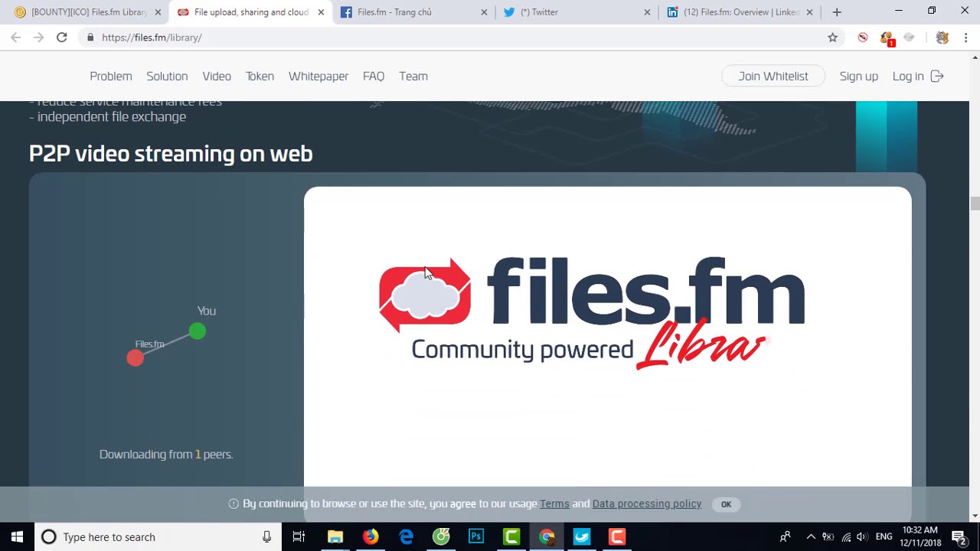Click the gray cloud extension icon
The image size is (980, 551).
909,37
